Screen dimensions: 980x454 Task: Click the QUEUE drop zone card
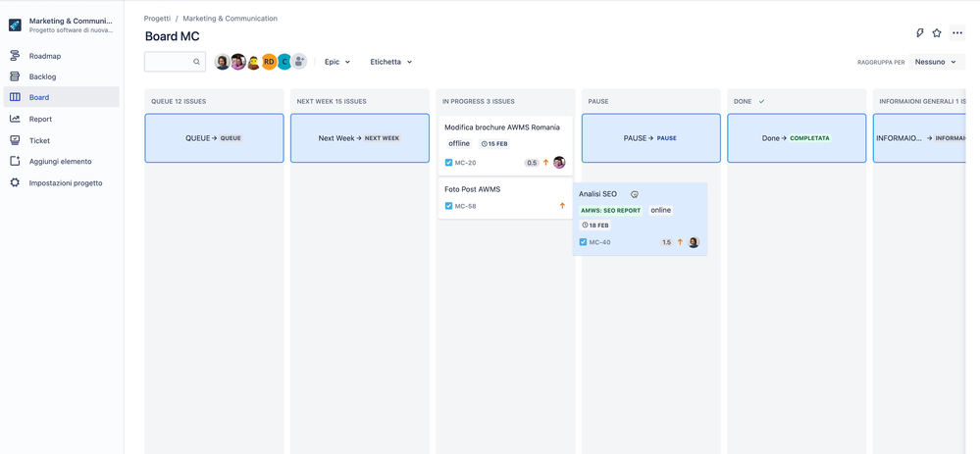pos(215,138)
